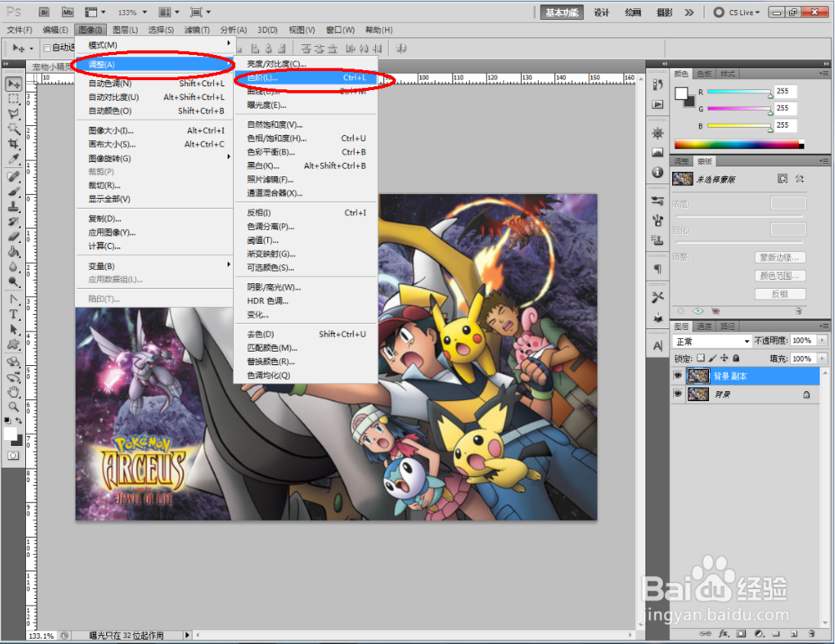
Task: Open the Color panel options menu
Action: point(824,74)
